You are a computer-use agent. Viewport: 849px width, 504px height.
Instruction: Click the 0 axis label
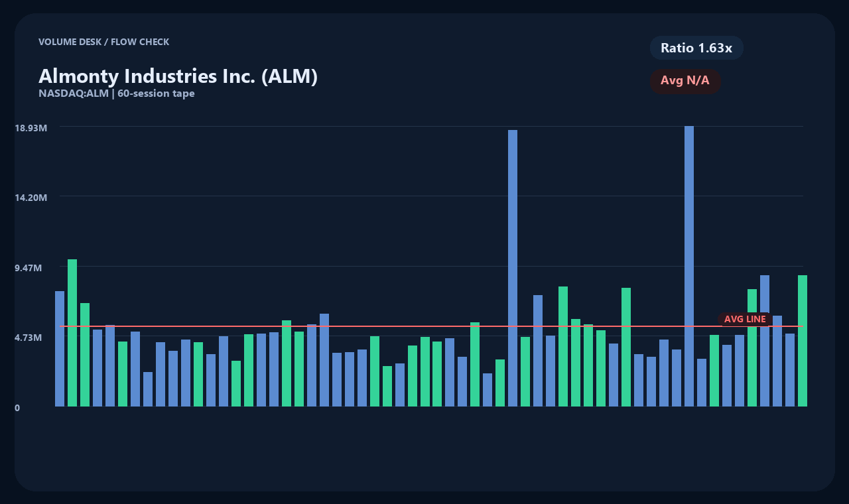(x=17, y=408)
